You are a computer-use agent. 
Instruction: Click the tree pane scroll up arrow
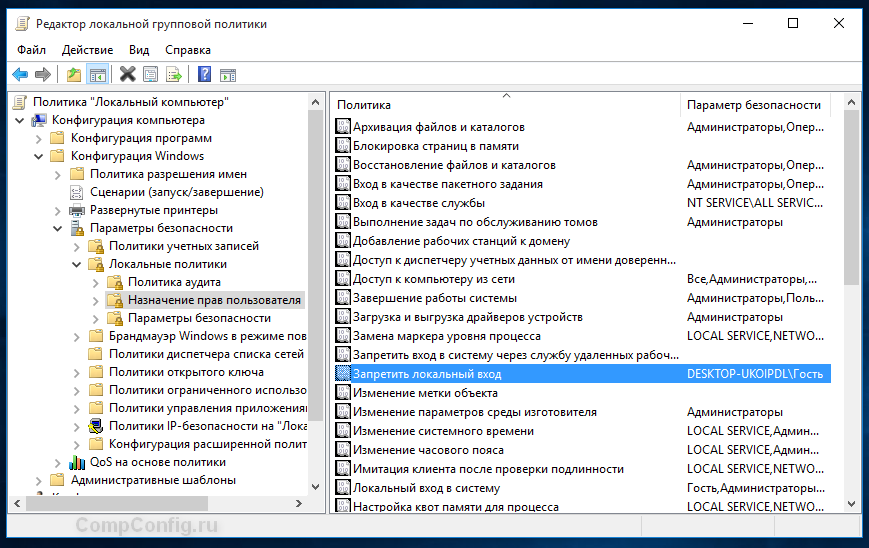tap(315, 102)
